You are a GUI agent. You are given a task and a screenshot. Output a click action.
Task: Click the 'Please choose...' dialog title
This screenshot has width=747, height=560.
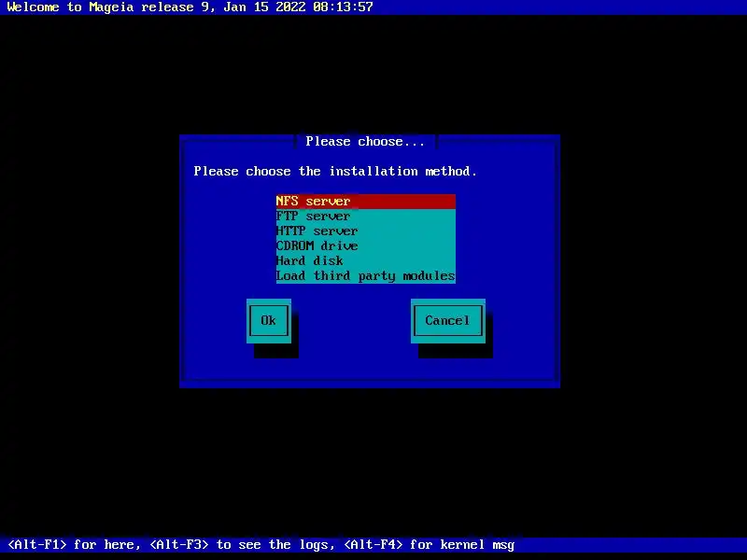pos(365,142)
